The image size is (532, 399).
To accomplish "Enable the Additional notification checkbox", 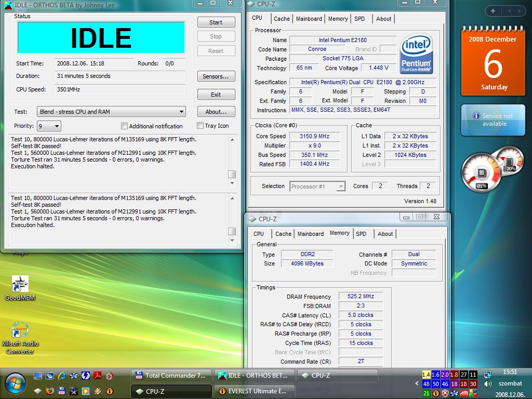I will [x=124, y=126].
